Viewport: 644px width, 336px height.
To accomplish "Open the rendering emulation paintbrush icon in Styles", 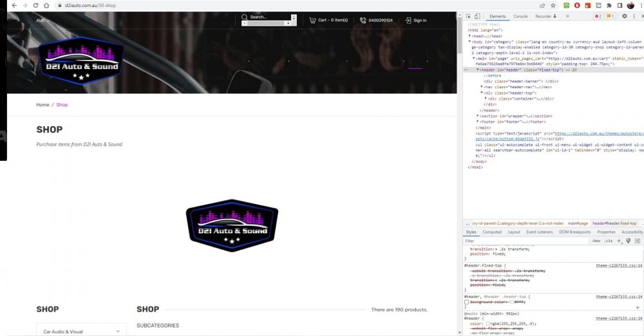I will click(x=629, y=241).
